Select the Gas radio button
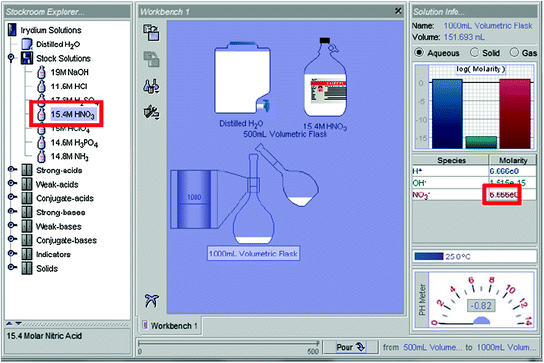 pos(514,52)
